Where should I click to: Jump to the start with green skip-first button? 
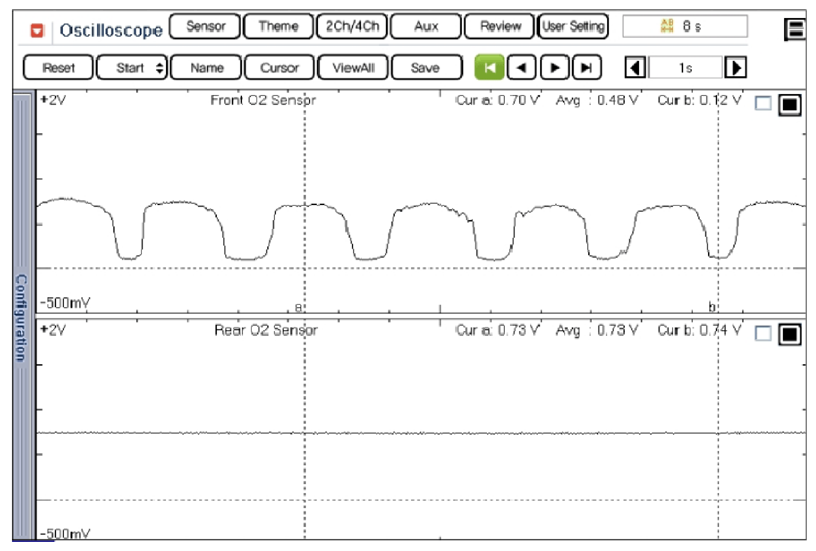tap(489, 68)
